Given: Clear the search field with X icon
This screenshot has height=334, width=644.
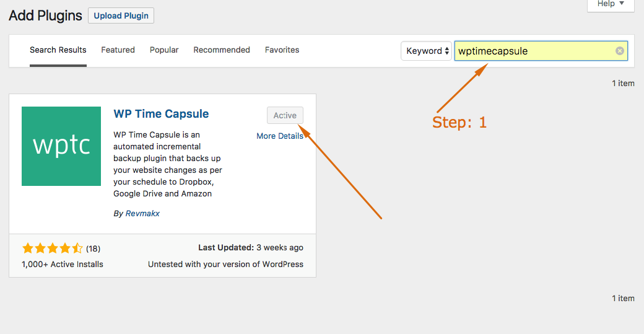Looking at the screenshot, I should point(620,51).
